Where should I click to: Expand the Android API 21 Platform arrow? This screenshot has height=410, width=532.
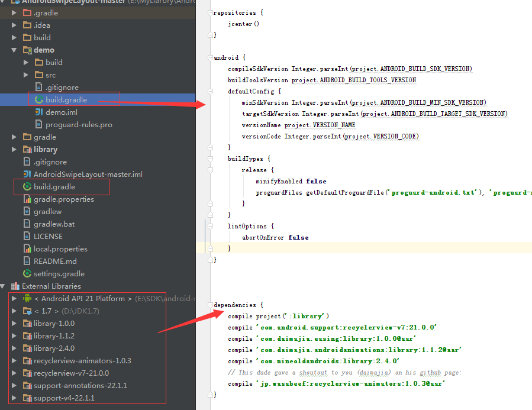coord(14,299)
